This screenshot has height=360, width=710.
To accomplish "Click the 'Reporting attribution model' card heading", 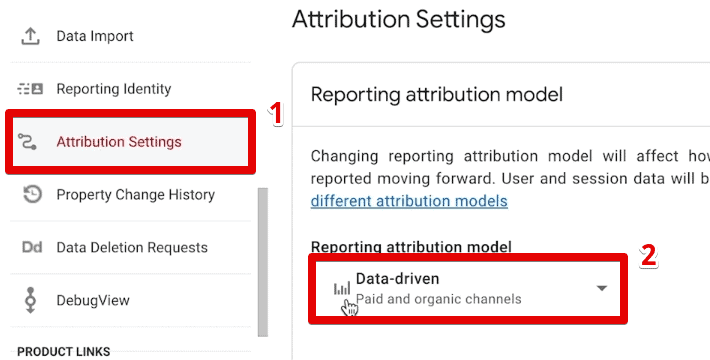I will [437, 95].
